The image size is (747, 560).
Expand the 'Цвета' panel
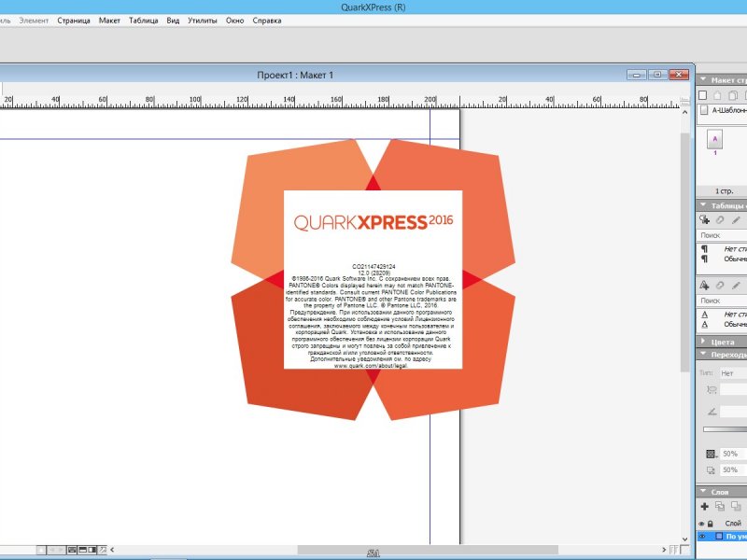703,342
